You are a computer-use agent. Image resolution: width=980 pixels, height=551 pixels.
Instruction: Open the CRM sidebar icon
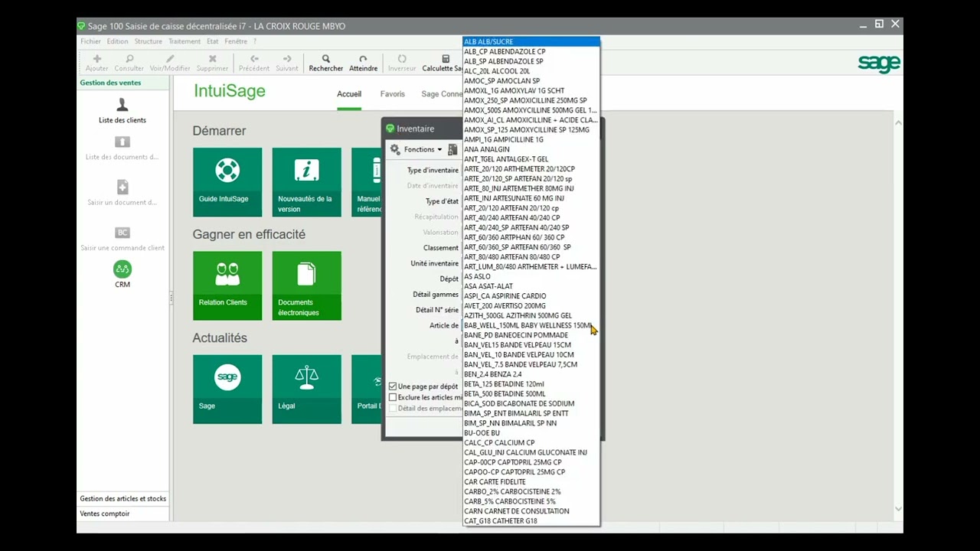[x=122, y=269]
